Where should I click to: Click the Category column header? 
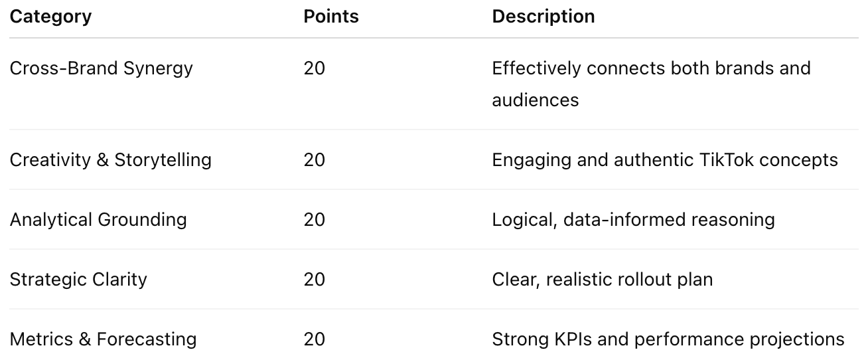pyautogui.click(x=50, y=17)
